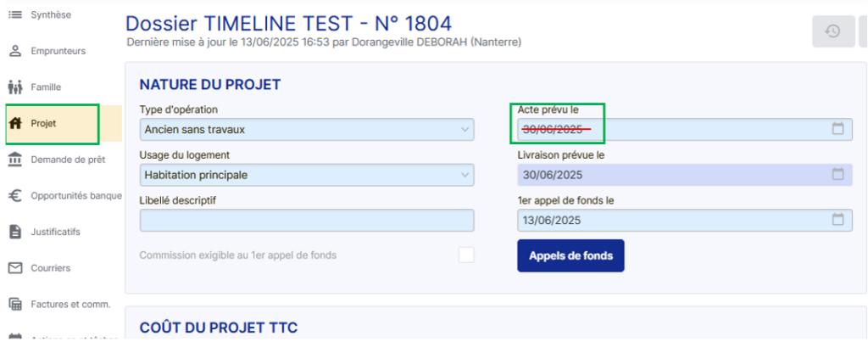Expand the Type d'opération dropdown
The image size is (868, 342).
[465, 130]
